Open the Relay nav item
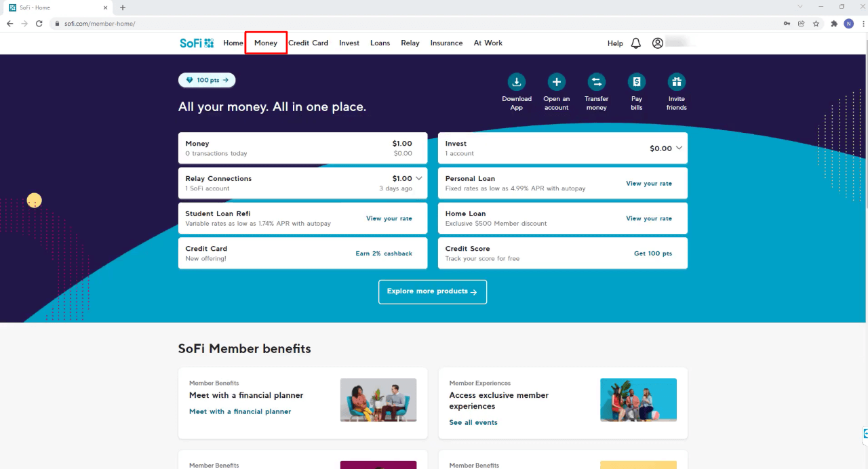868x469 pixels. coord(410,43)
